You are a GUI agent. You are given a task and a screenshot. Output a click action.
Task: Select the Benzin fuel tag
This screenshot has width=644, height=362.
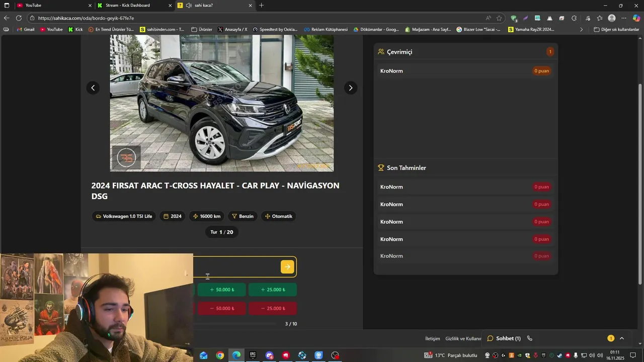pyautogui.click(x=243, y=216)
